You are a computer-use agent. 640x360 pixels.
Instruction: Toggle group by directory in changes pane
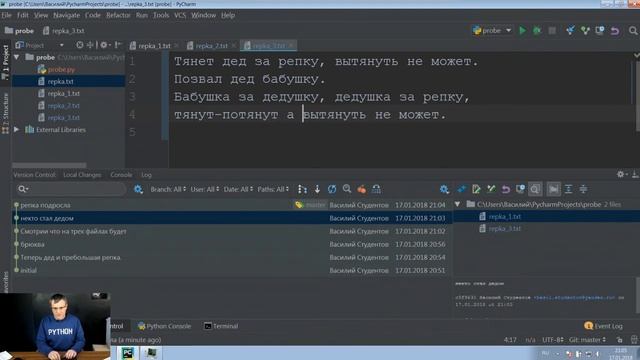click(553, 189)
